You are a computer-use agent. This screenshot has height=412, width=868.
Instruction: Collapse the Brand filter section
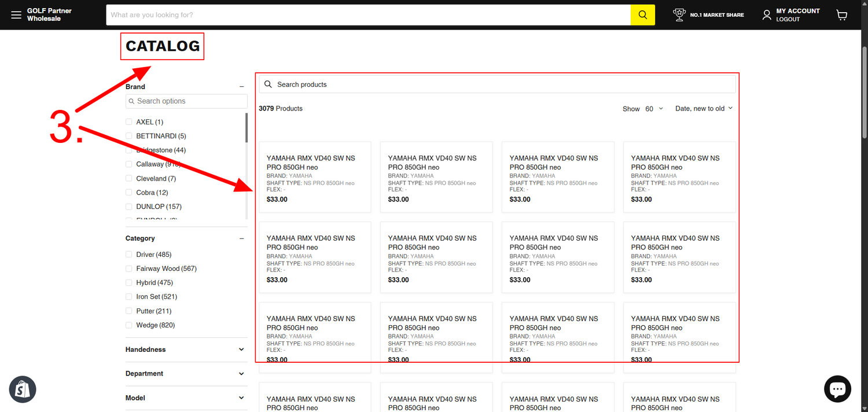pos(242,87)
